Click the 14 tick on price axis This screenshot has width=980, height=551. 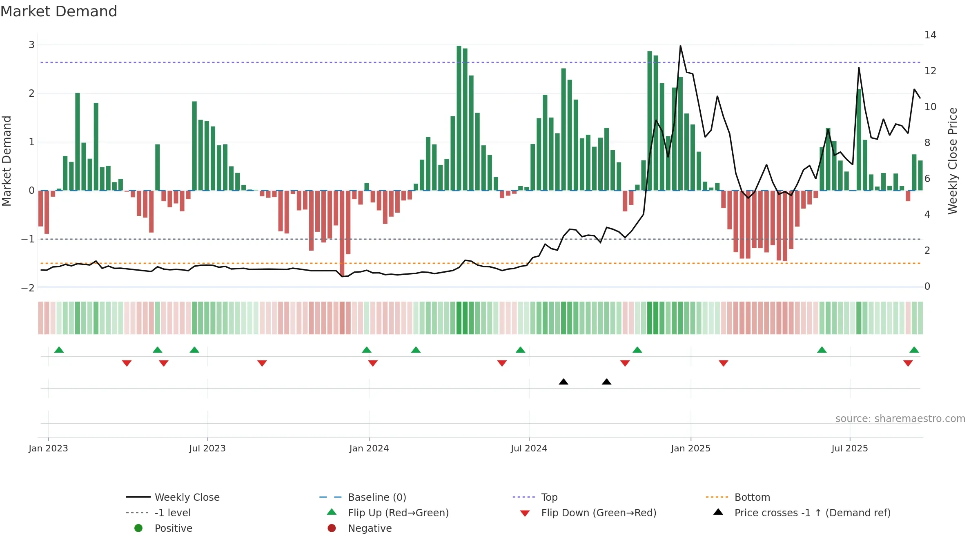pos(931,35)
